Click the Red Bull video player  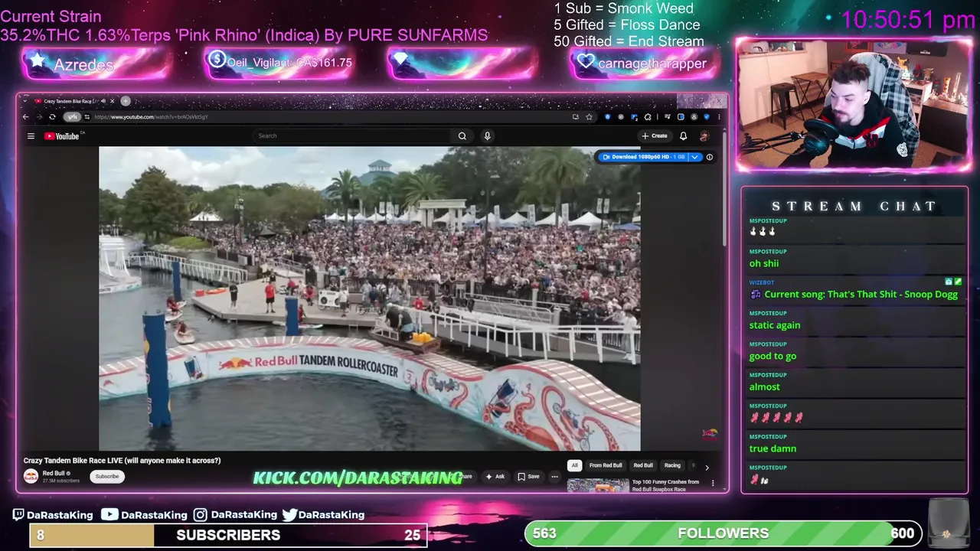pyautogui.click(x=370, y=299)
